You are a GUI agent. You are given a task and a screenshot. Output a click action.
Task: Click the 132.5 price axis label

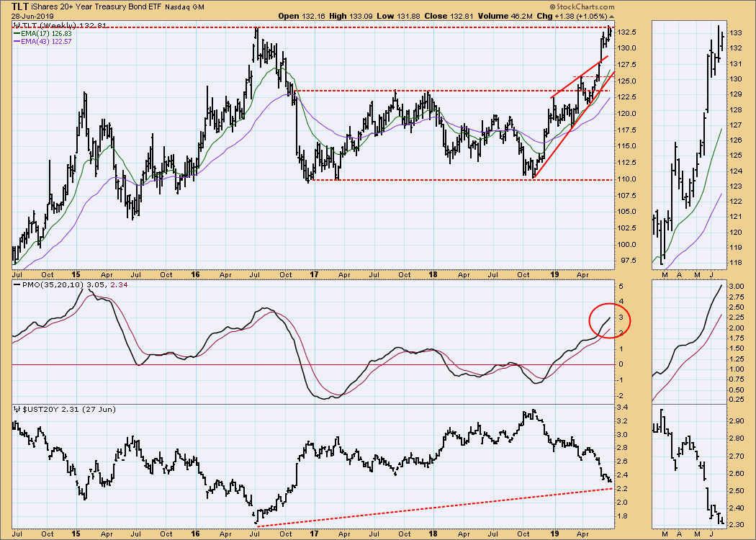(627, 32)
